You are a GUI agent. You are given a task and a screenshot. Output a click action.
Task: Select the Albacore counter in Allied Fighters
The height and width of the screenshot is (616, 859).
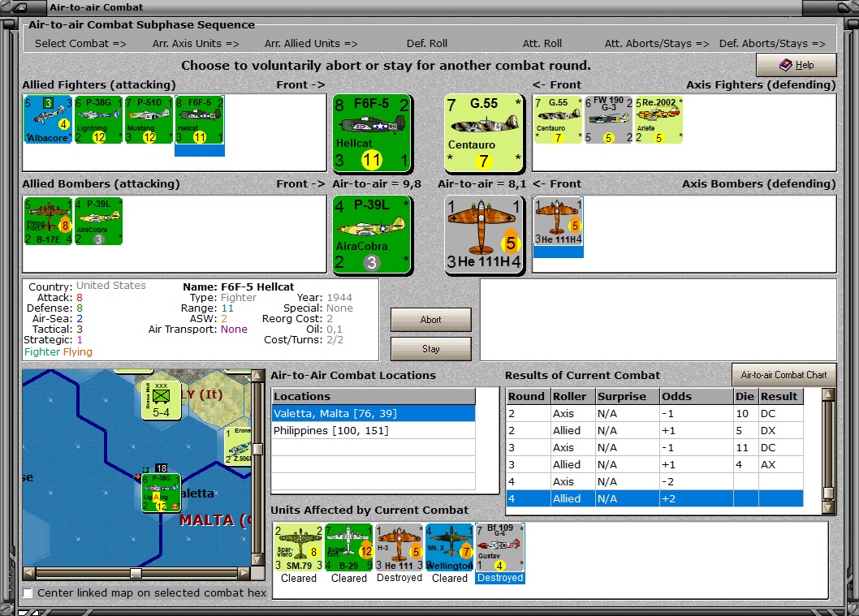click(x=48, y=120)
